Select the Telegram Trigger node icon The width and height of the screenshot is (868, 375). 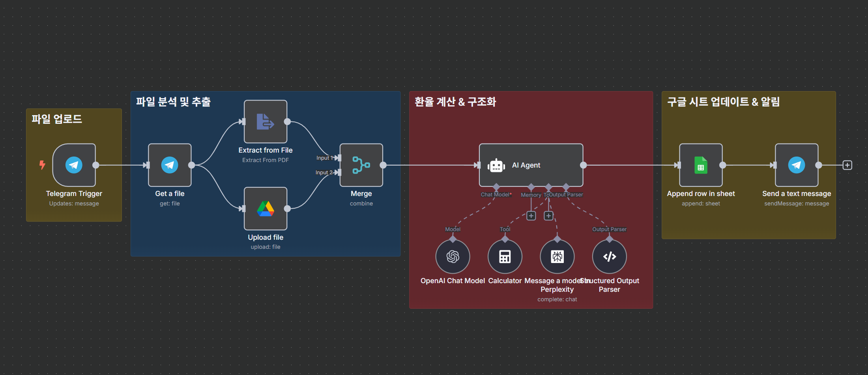(x=74, y=165)
